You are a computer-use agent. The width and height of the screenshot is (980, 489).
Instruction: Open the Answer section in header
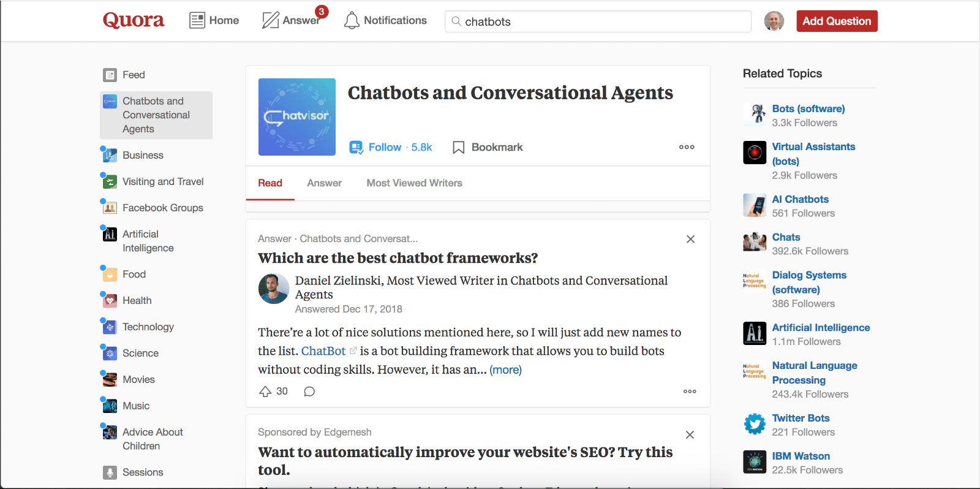coord(291,20)
